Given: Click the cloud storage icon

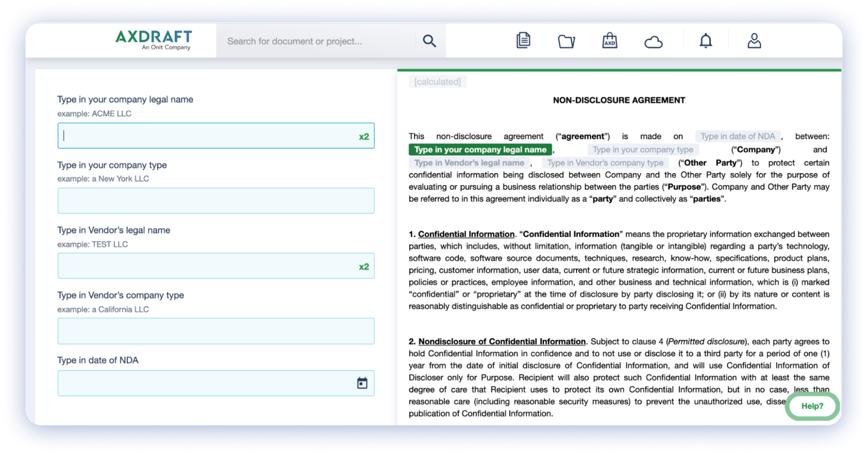Looking at the screenshot, I should (653, 42).
